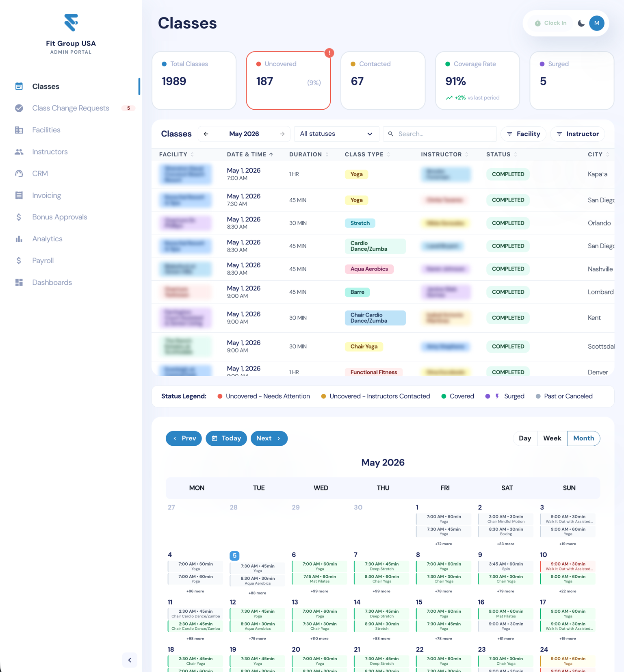Viewport: 624px width, 672px height.
Task: Open the Total Classes stat card
Action: pos(194,80)
